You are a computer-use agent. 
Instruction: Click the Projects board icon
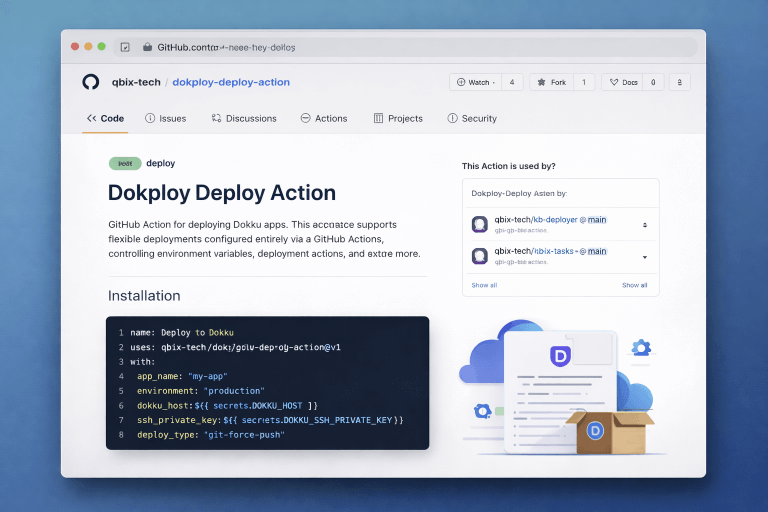point(379,118)
